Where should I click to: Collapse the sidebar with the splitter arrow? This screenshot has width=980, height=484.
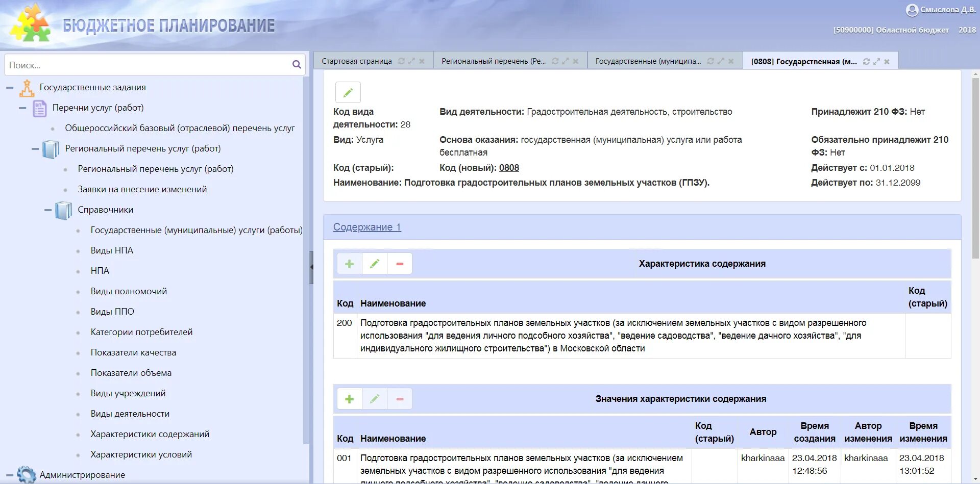click(311, 267)
